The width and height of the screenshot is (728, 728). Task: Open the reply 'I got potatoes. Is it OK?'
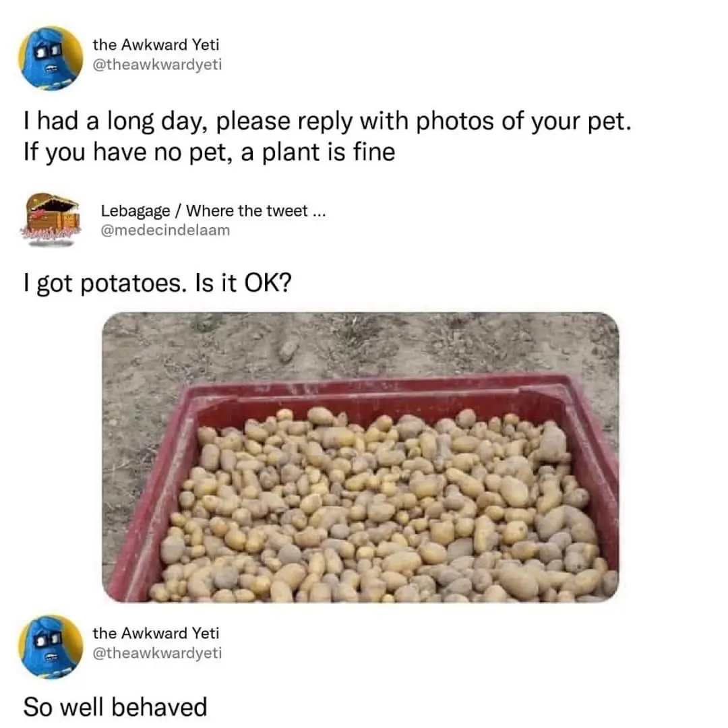[x=157, y=282]
